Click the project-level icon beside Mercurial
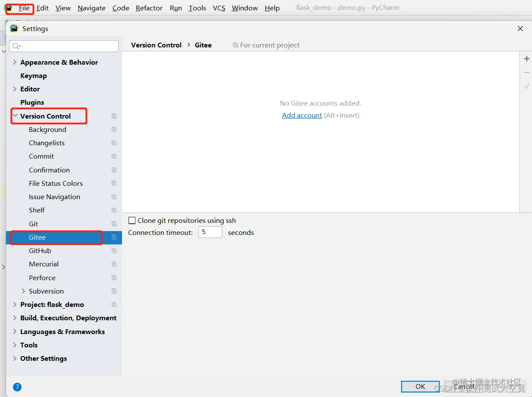Image resolution: width=532 pixels, height=397 pixels. coord(114,264)
